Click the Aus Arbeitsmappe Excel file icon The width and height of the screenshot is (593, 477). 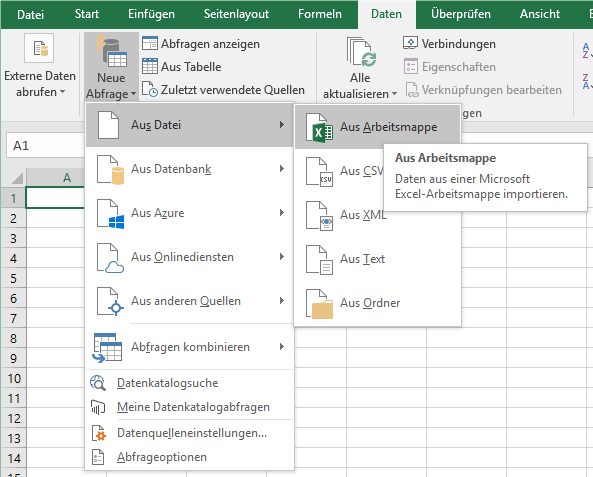point(320,127)
